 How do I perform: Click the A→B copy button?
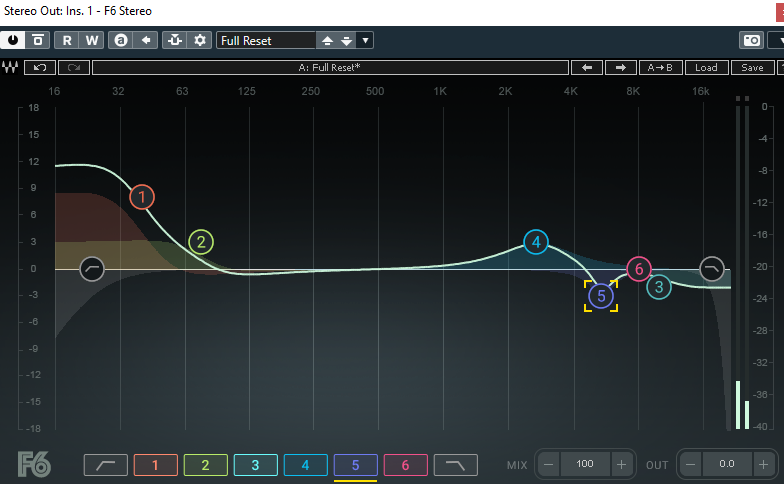(659, 68)
